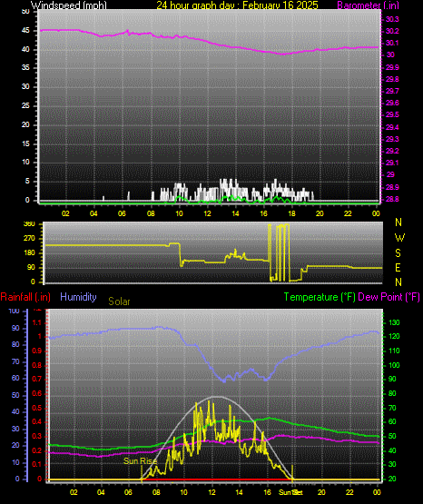This screenshot has height=504, width=423.
Task: Click the 12 hour tick under windspeed graph
Action: click(207, 213)
